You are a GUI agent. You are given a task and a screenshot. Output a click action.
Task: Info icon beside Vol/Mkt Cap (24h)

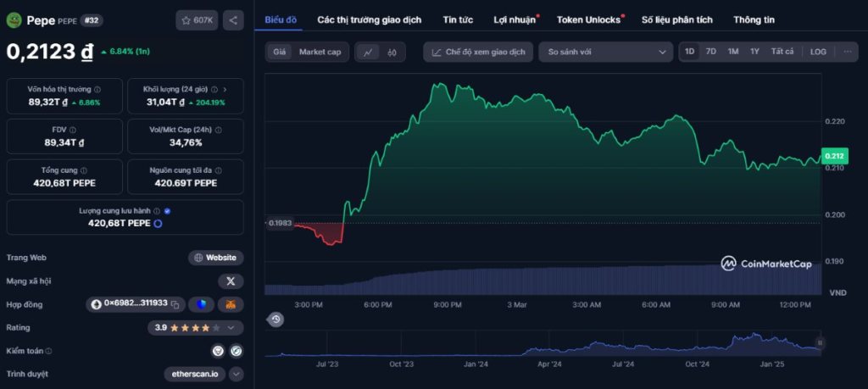pos(218,130)
